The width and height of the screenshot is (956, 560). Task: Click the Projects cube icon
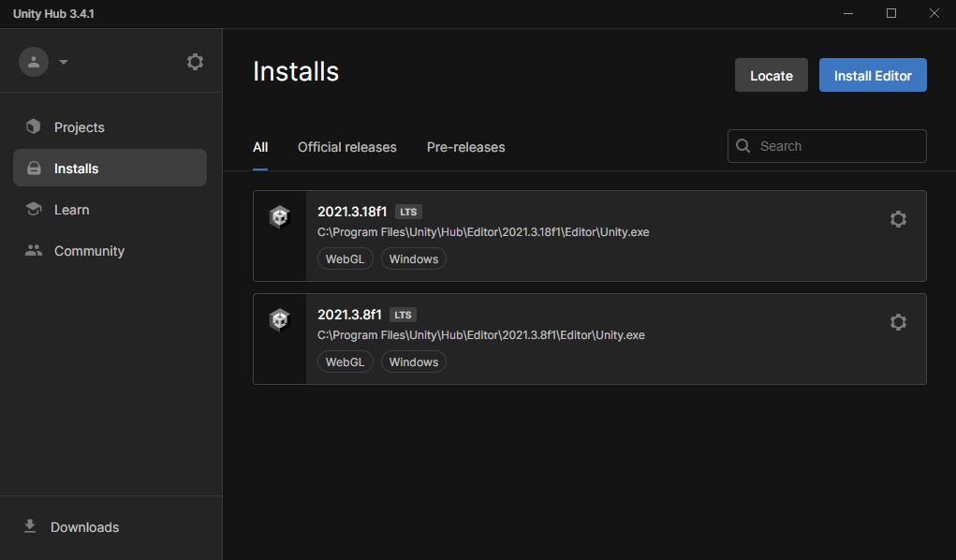(x=34, y=126)
